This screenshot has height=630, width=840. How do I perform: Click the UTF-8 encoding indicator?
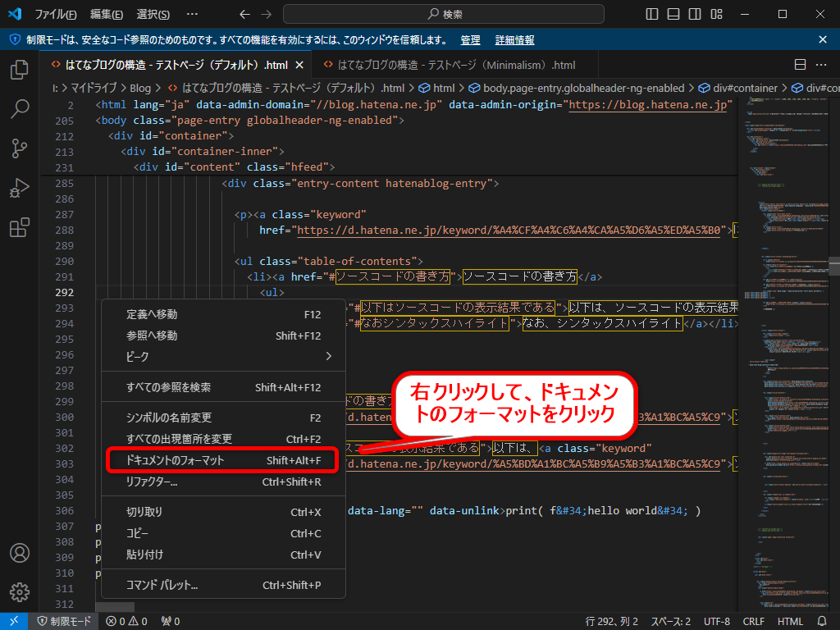click(716, 622)
